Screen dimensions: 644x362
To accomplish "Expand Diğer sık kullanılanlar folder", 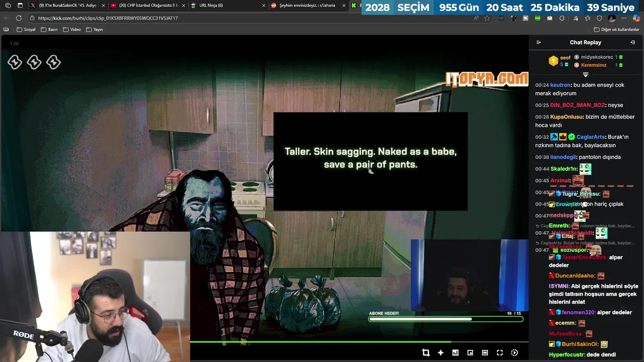I will point(616,30).
